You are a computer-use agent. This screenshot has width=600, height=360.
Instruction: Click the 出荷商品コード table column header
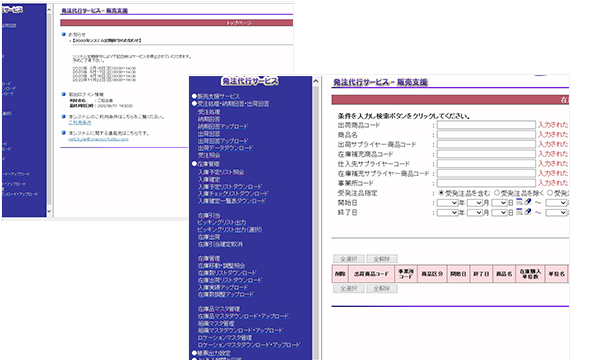pyautogui.click(x=371, y=274)
